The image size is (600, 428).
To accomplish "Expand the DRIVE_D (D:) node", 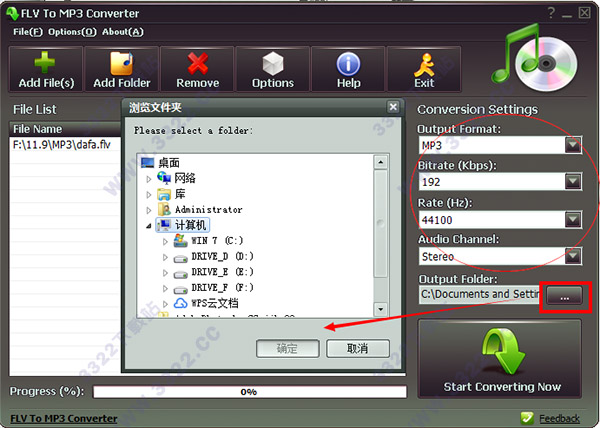I will pyautogui.click(x=165, y=257).
